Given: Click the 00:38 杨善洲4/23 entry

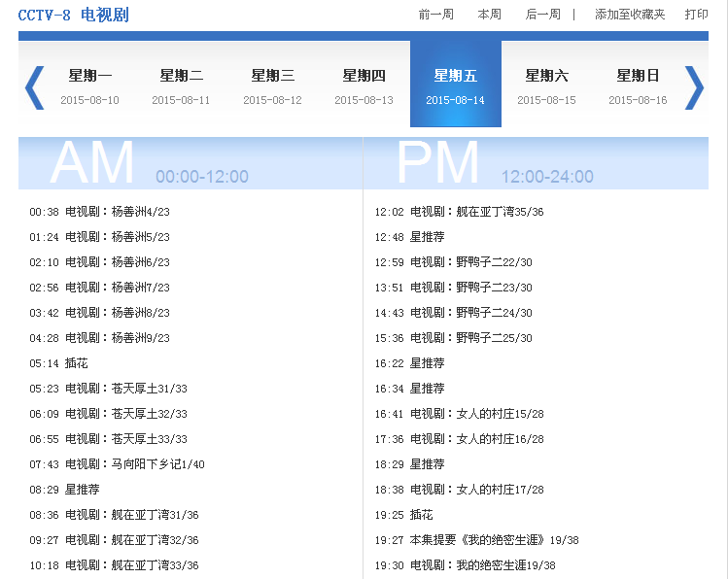Looking at the screenshot, I should pos(99,212).
